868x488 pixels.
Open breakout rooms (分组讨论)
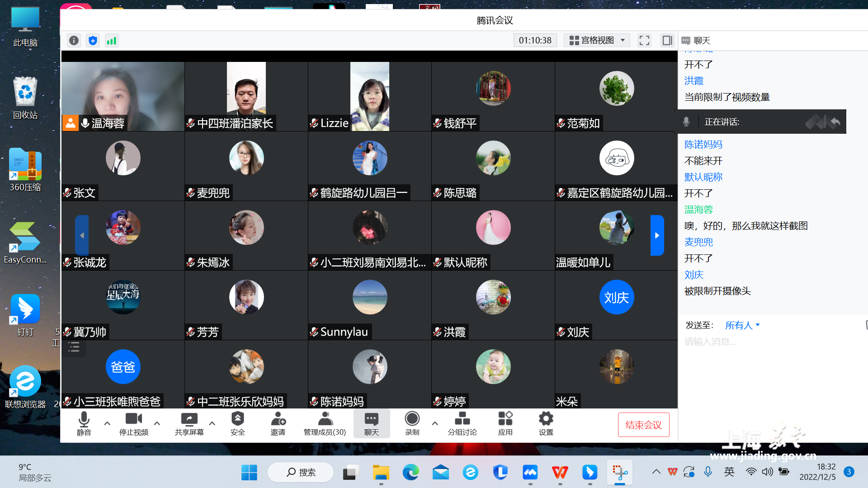pyautogui.click(x=462, y=423)
